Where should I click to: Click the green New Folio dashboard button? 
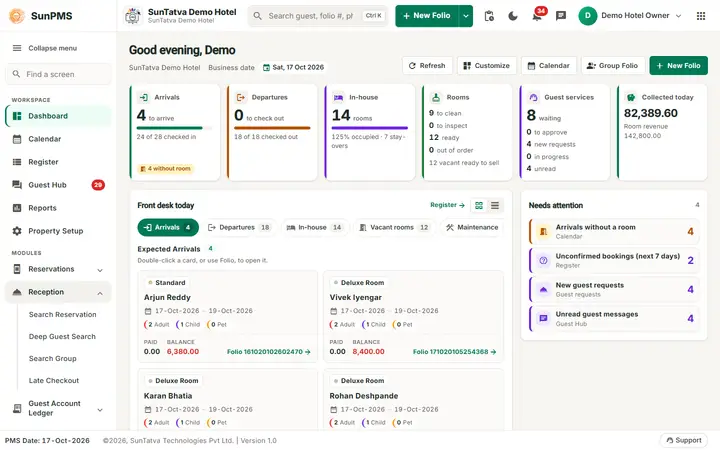click(678, 66)
